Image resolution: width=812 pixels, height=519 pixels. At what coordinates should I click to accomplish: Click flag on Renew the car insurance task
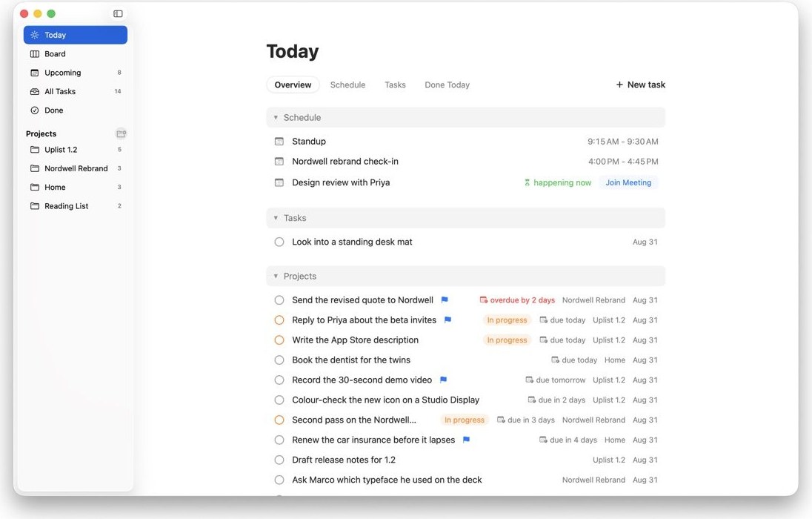click(466, 440)
